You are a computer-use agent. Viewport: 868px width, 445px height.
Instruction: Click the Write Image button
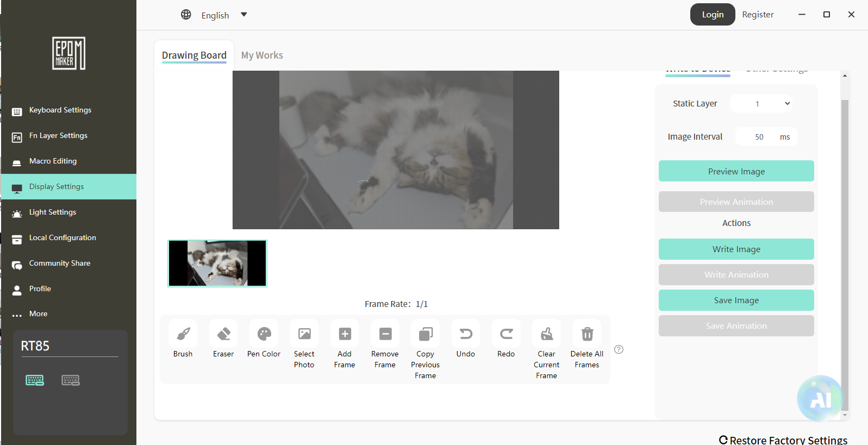[x=736, y=249]
